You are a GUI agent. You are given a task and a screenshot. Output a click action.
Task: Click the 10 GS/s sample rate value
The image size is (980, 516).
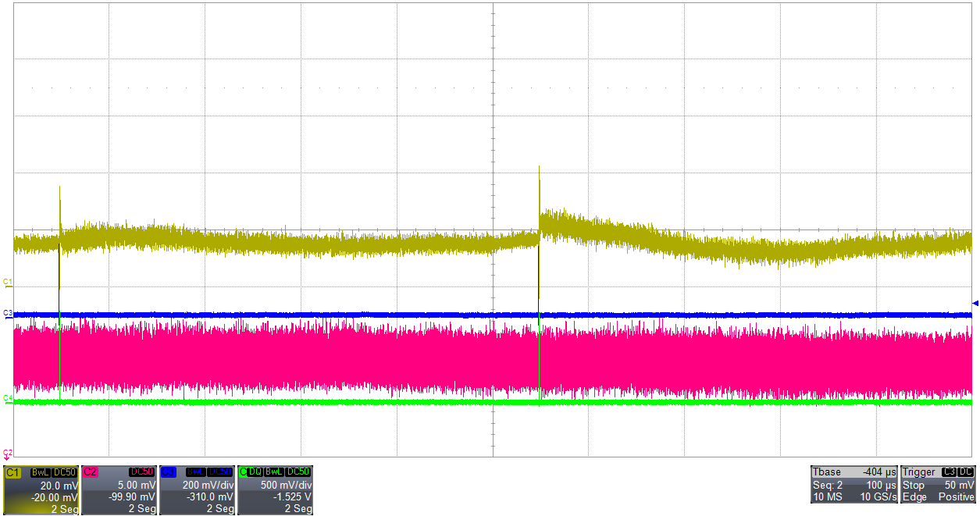tap(878, 497)
